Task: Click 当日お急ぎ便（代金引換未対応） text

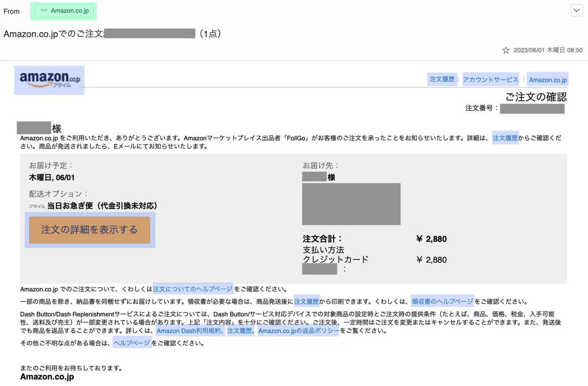Action: (x=102, y=206)
